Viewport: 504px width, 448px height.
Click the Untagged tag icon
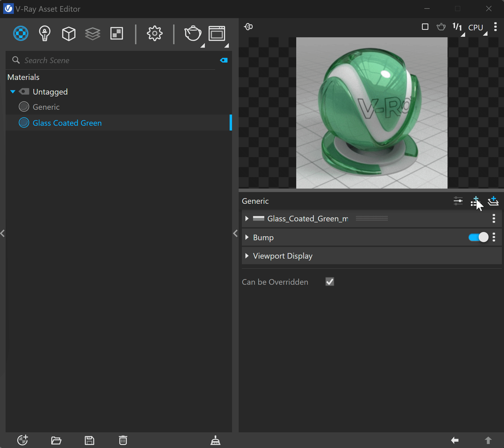(24, 92)
